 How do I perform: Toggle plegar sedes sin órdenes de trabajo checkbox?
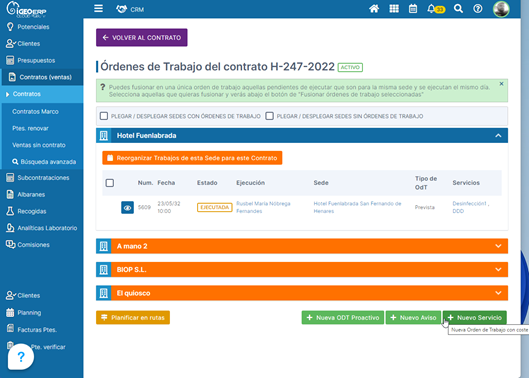tap(269, 116)
